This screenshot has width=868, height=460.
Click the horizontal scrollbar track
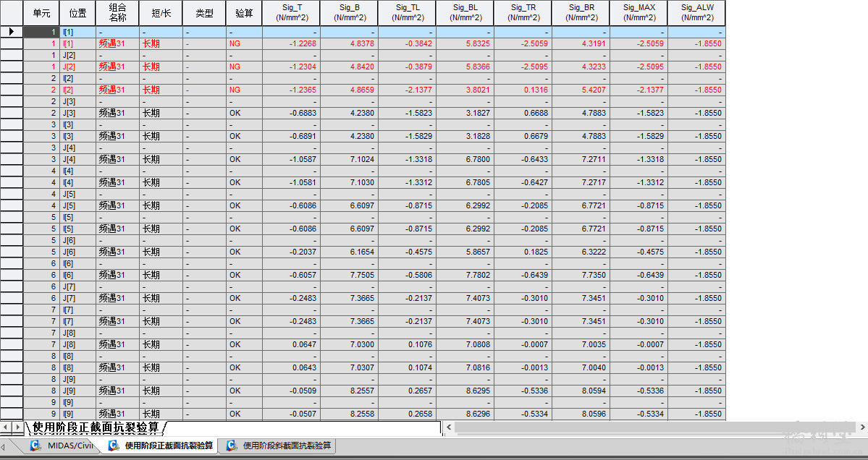coord(656,427)
